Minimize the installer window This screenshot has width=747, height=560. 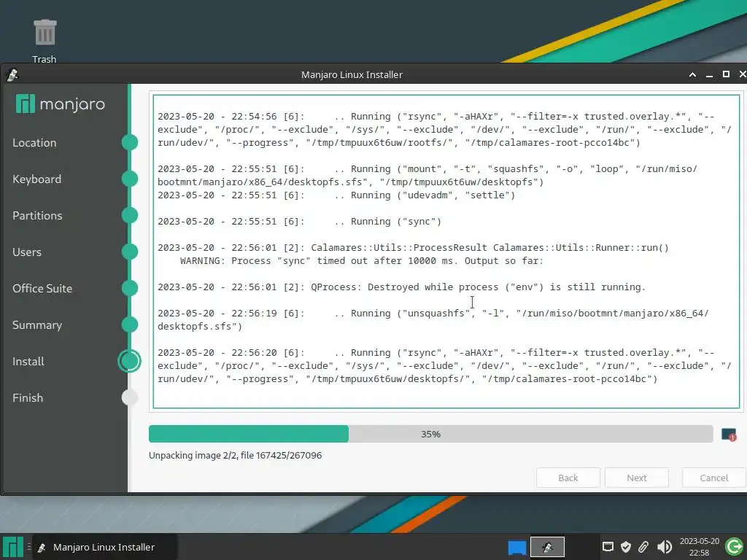[x=709, y=75]
